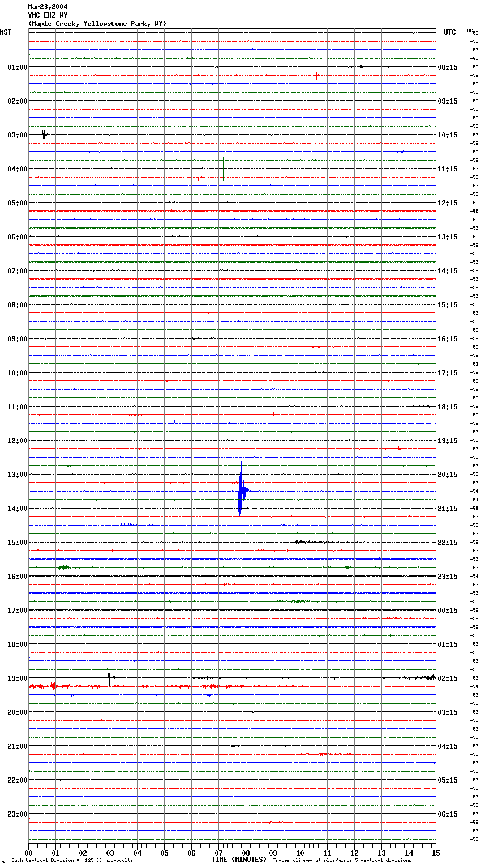Select the 19:00 MST hour label

(18, 678)
